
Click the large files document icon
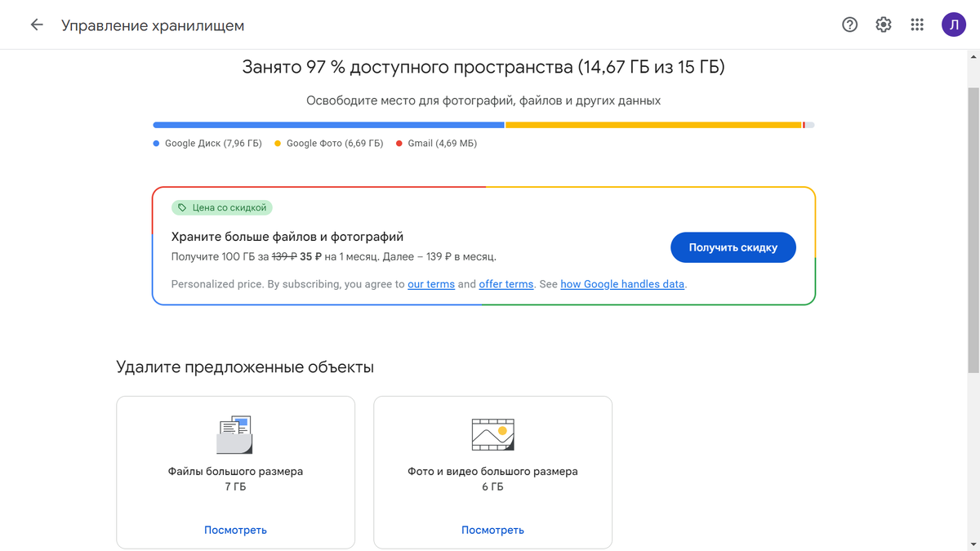pos(235,435)
